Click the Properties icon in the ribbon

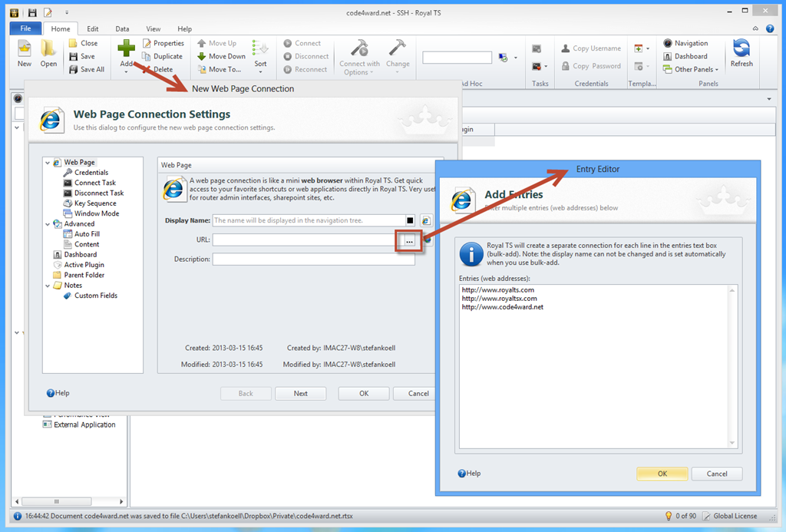[147, 44]
